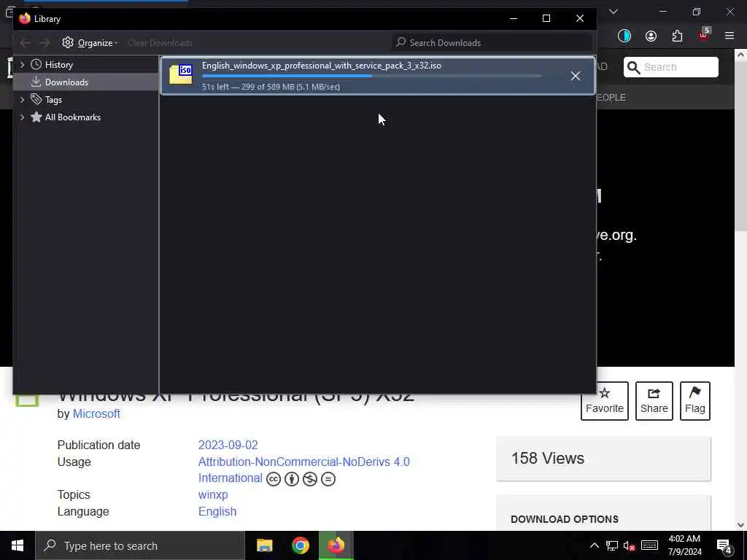Click the '51s left — 299 of 589 MB' status

coord(271,87)
